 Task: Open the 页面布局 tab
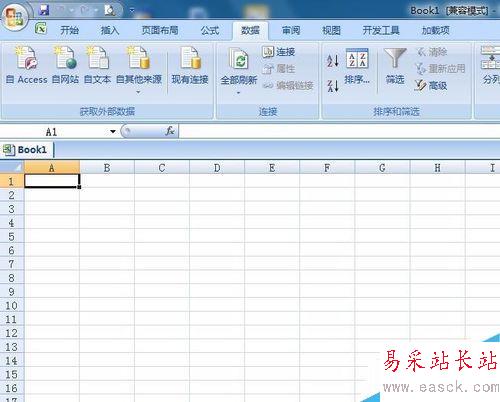tap(160, 30)
